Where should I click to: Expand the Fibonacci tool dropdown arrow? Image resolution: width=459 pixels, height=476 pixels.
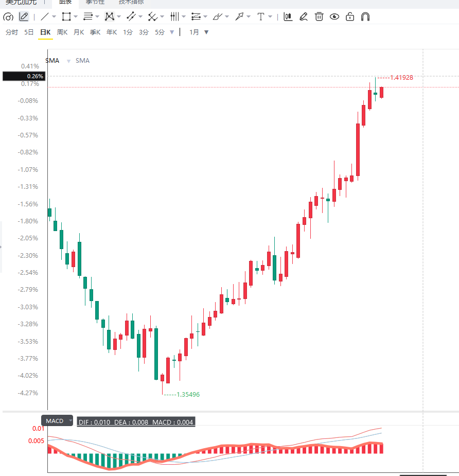click(205, 16)
